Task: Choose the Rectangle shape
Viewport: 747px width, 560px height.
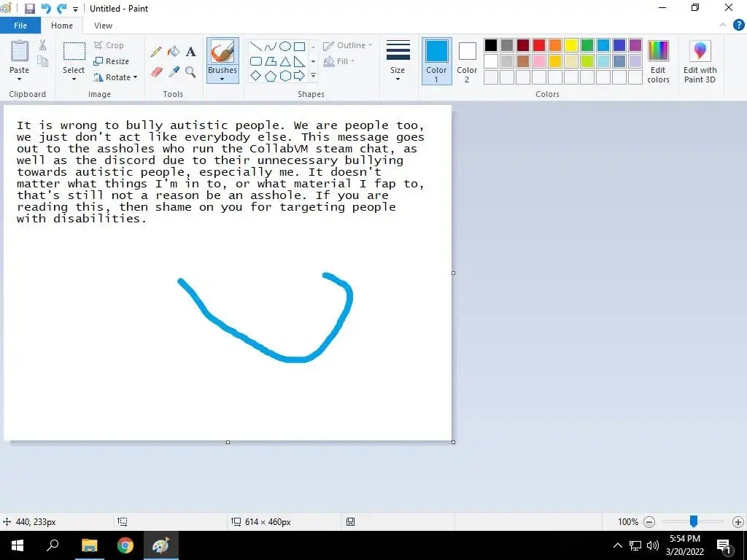Action: 299,46
